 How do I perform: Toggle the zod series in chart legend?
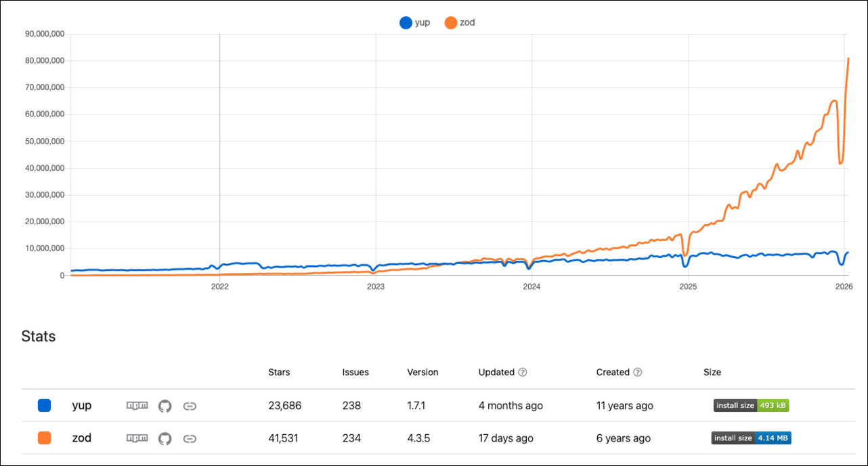[x=460, y=22]
